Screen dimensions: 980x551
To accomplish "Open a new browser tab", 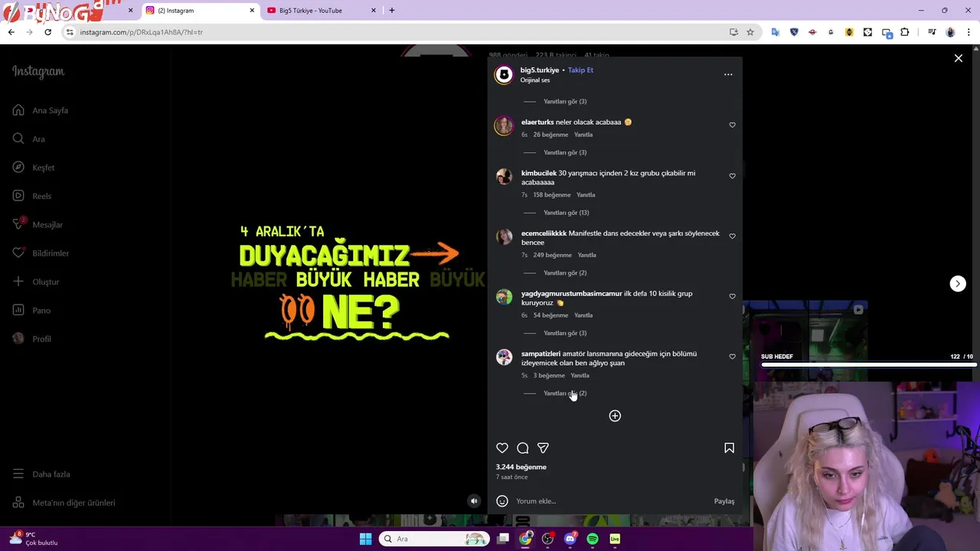I will click(x=392, y=11).
